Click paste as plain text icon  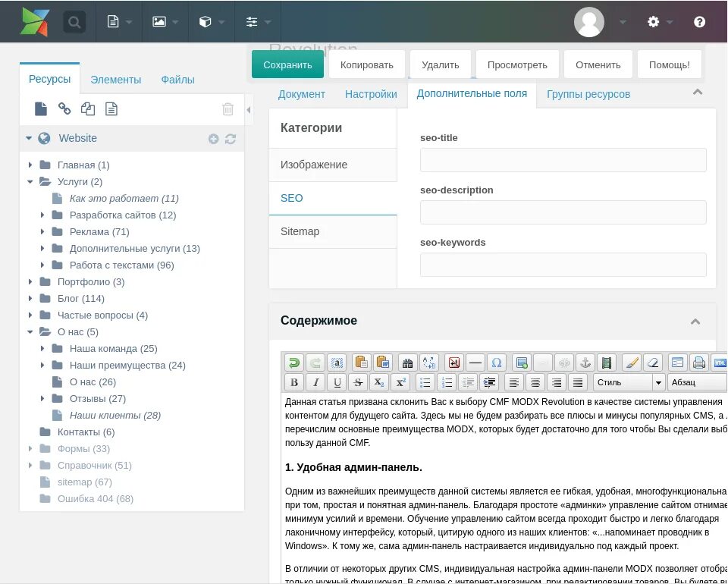[361, 362]
